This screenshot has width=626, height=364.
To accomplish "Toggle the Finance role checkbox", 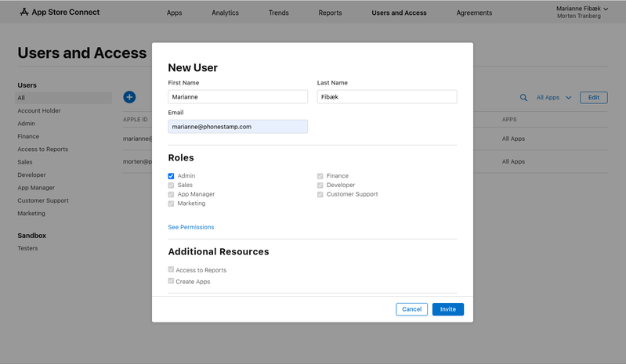I will tap(320, 176).
